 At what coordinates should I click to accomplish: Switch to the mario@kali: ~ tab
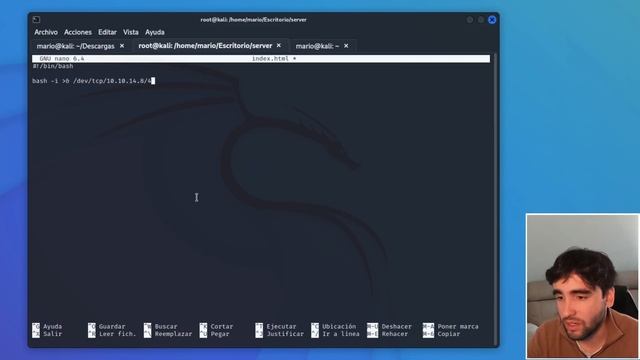pyautogui.click(x=317, y=46)
